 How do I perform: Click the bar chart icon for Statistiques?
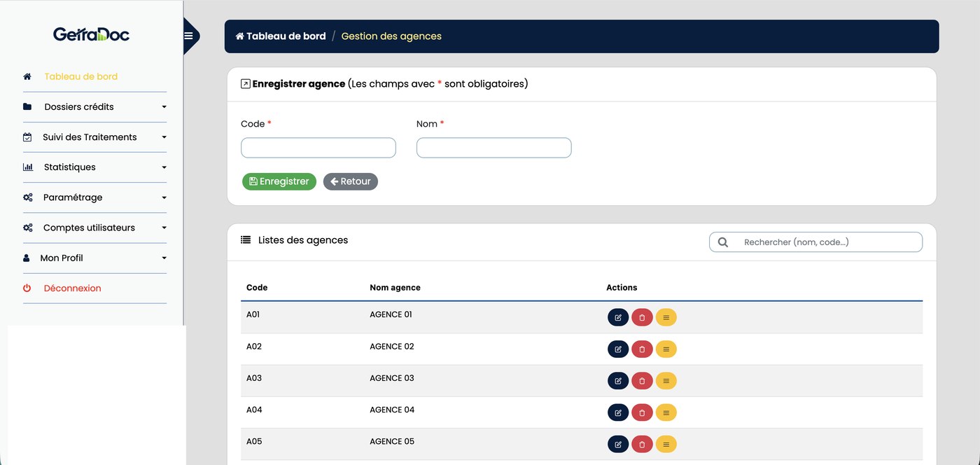(28, 167)
